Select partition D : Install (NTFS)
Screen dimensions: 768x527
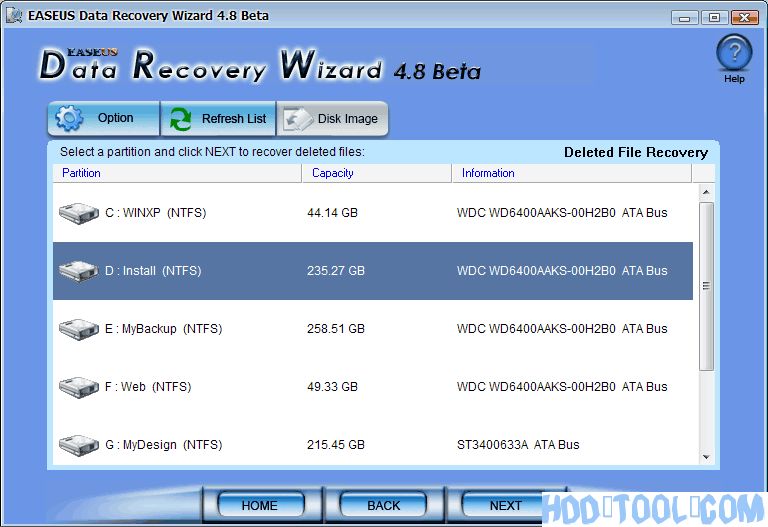(x=373, y=271)
